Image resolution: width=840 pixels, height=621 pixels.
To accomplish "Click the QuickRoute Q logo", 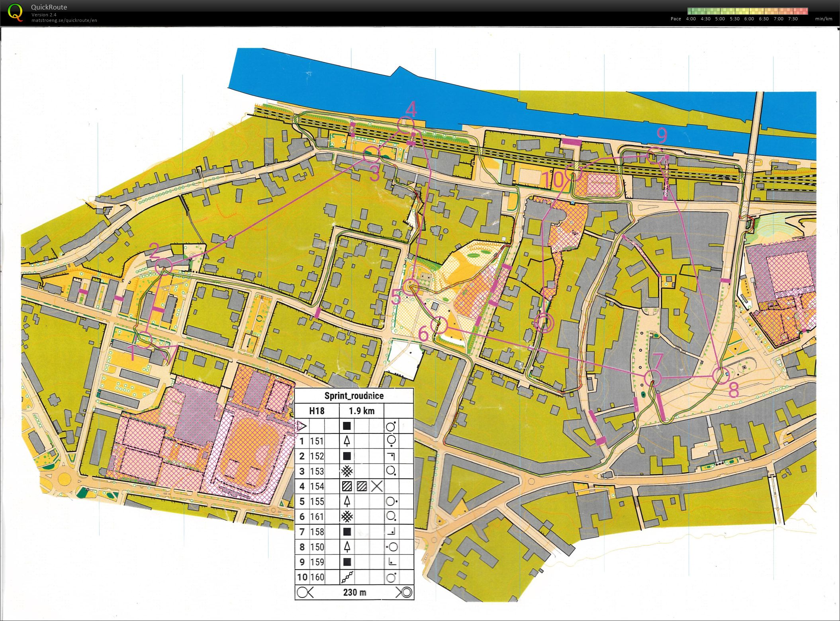I will pyautogui.click(x=15, y=13).
